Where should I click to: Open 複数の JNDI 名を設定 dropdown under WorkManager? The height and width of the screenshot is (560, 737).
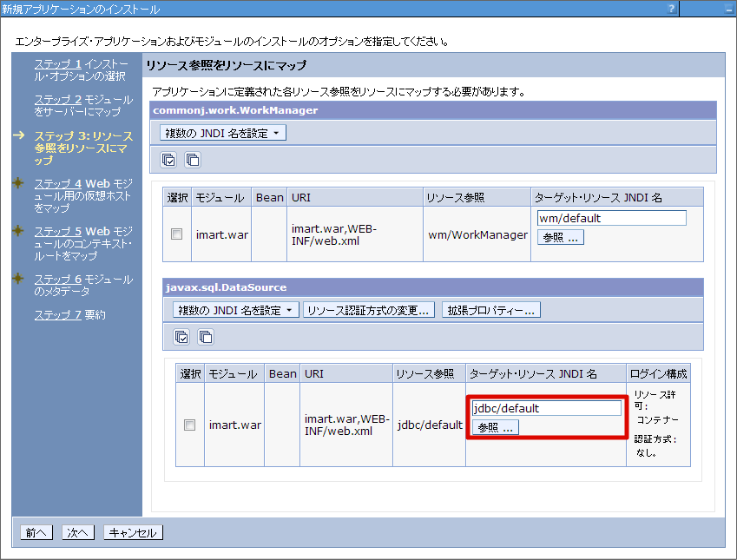coord(223,133)
